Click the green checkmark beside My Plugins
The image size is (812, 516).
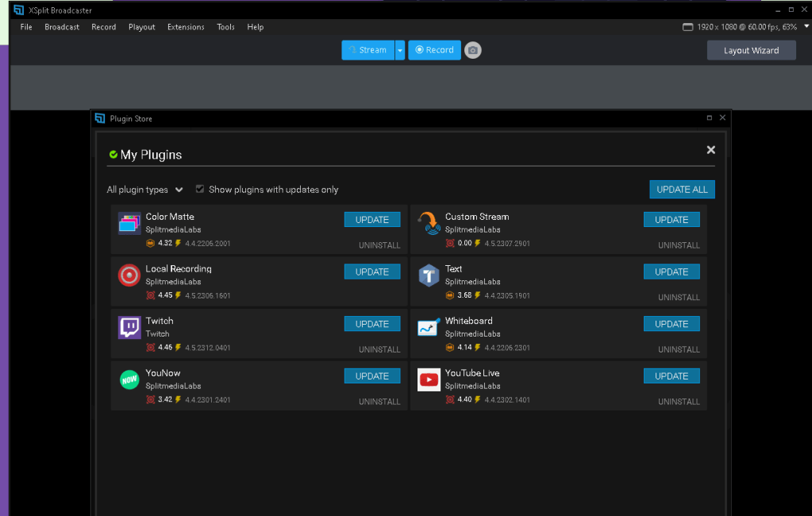(x=114, y=154)
